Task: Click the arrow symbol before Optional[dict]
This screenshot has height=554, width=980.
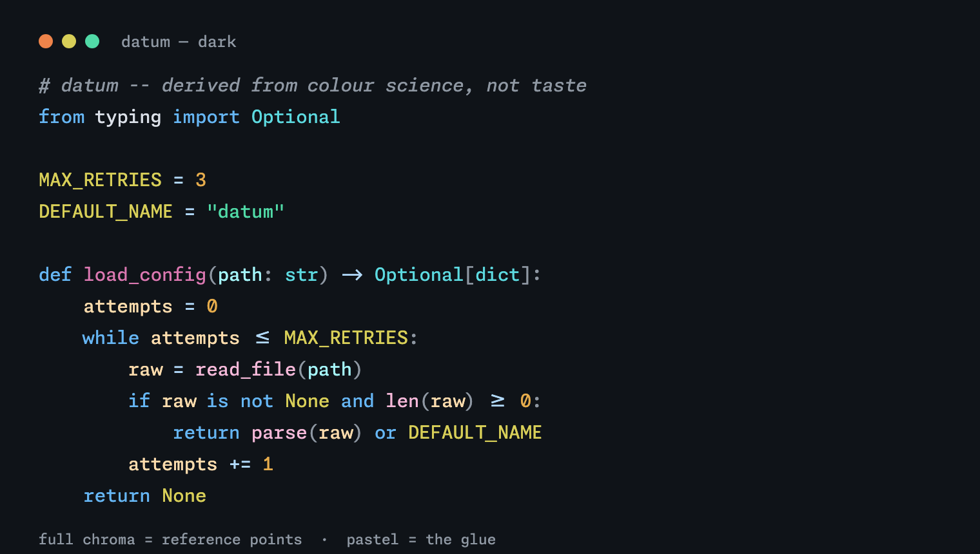Action: coord(352,275)
